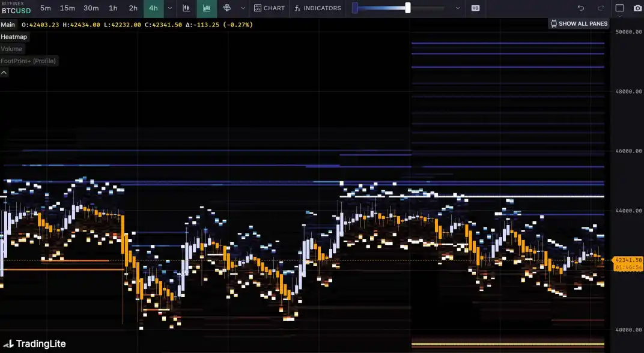Image resolution: width=644 pixels, height=353 pixels.
Task: Expand the timeframe dropdown arrow
Action: pyautogui.click(x=170, y=8)
